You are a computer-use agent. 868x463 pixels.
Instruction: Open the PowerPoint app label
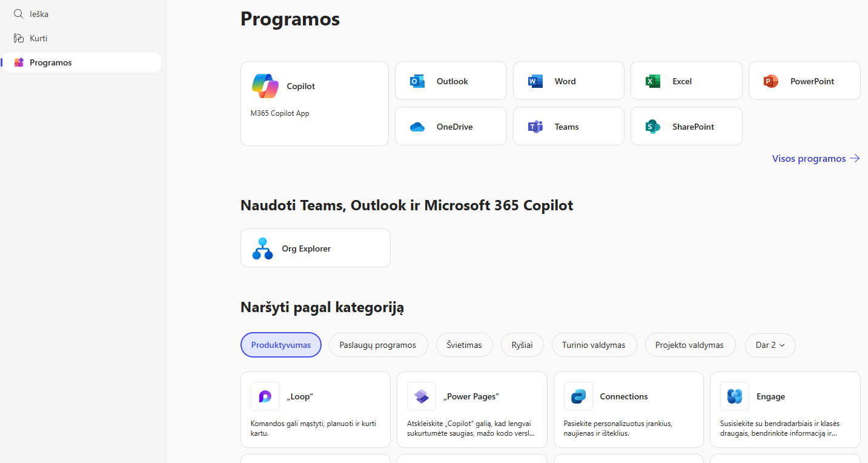pyautogui.click(x=812, y=81)
